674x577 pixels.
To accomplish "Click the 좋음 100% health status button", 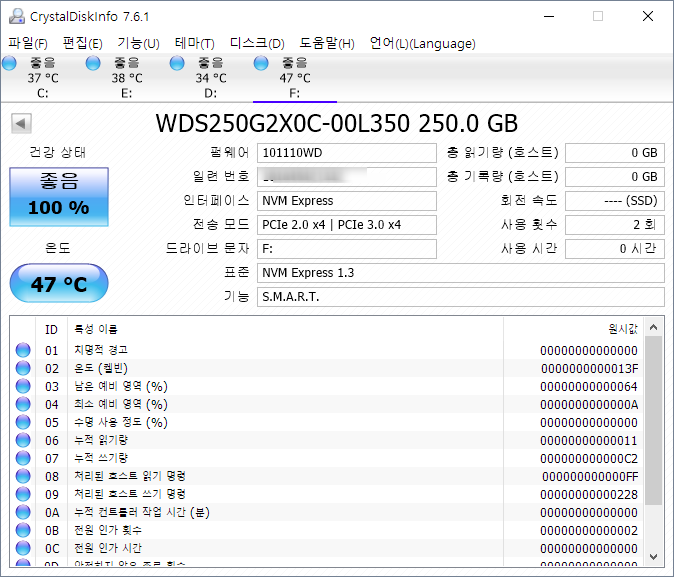I will [x=58, y=196].
